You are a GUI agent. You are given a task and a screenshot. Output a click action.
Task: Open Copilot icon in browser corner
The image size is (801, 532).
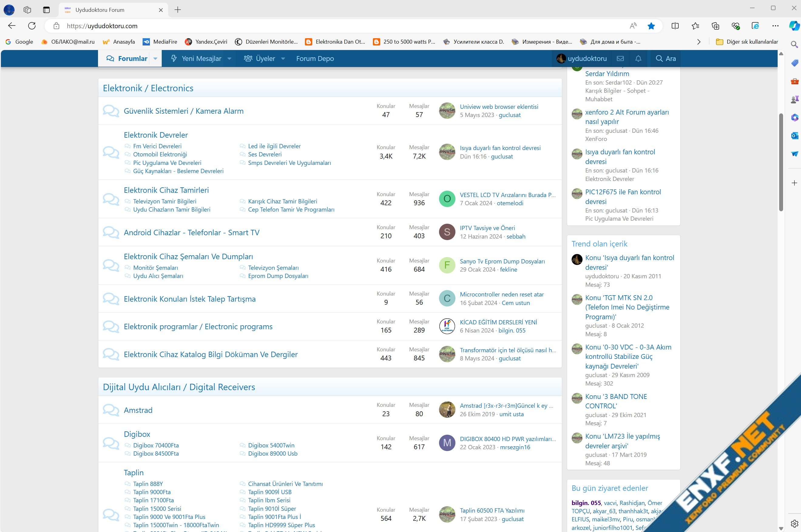pos(794,26)
